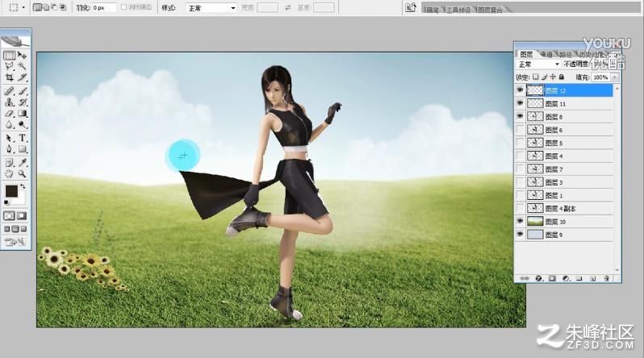The width and height of the screenshot is (644, 358).
Task: Click New Selection mode in options bar
Action: coord(36,7)
